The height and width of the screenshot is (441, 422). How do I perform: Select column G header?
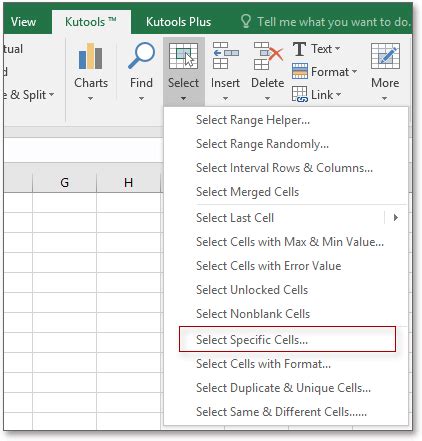pyautogui.click(x=65, y=182)
